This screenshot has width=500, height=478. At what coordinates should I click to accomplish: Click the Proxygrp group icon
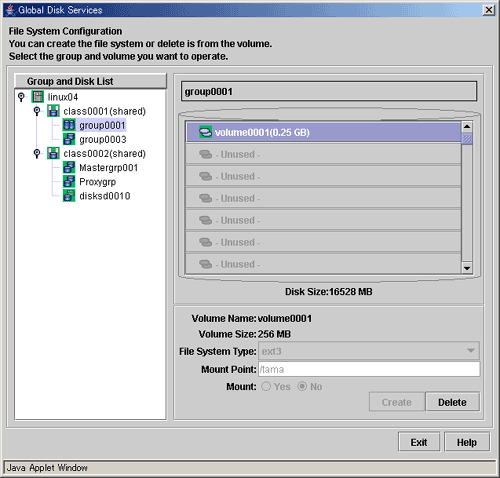(69, 181)
